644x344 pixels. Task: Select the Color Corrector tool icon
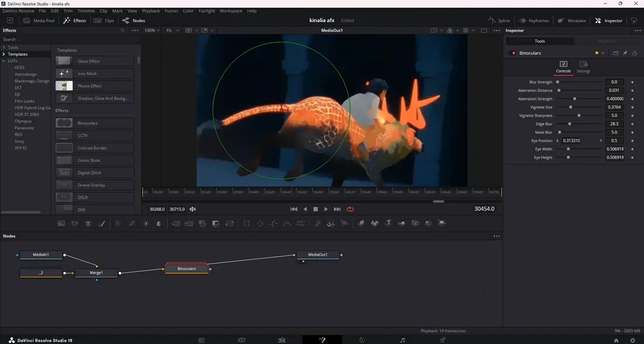[118, 223]
